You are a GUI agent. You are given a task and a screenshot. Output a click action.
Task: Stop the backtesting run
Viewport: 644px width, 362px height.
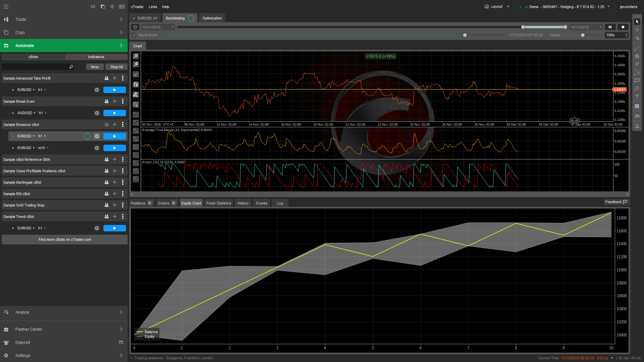(x=623, y=27)
